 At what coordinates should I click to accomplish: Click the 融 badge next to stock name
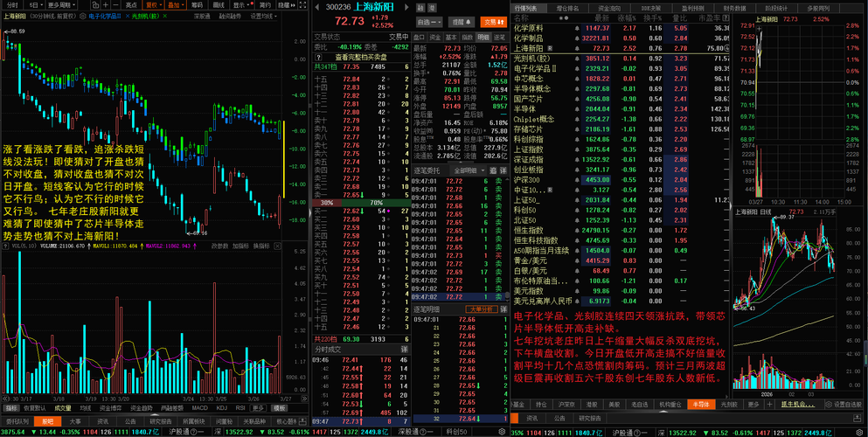click(420, 8)
